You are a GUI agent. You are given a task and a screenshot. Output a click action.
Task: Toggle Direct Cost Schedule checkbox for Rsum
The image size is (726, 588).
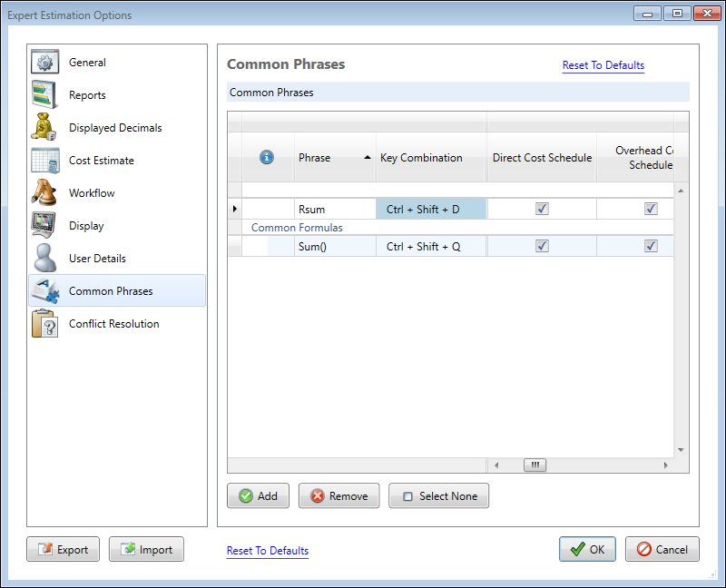tap(542, 209)
